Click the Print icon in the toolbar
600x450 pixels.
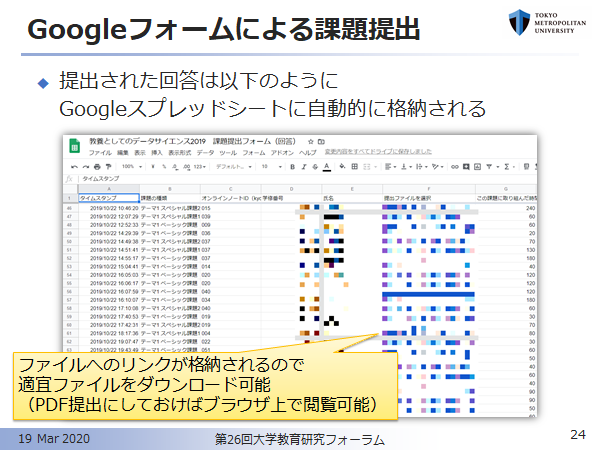97,167
